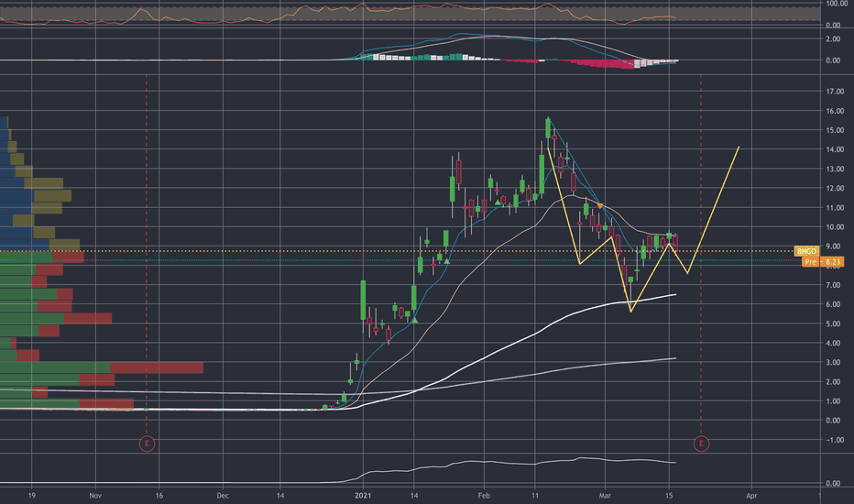Click the Nov label on time axis
Image resolution: width=854 pixels, height=504 pixels.
tap(95, 495)
